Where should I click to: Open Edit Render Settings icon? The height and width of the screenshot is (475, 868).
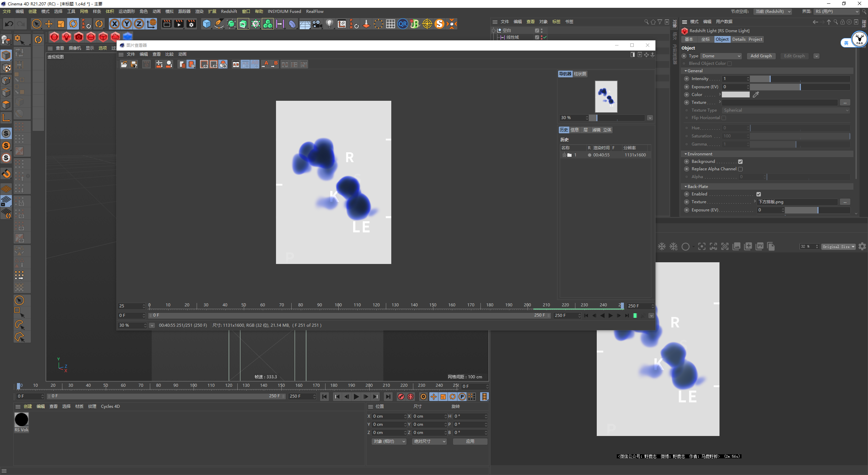tap(191, 24)
